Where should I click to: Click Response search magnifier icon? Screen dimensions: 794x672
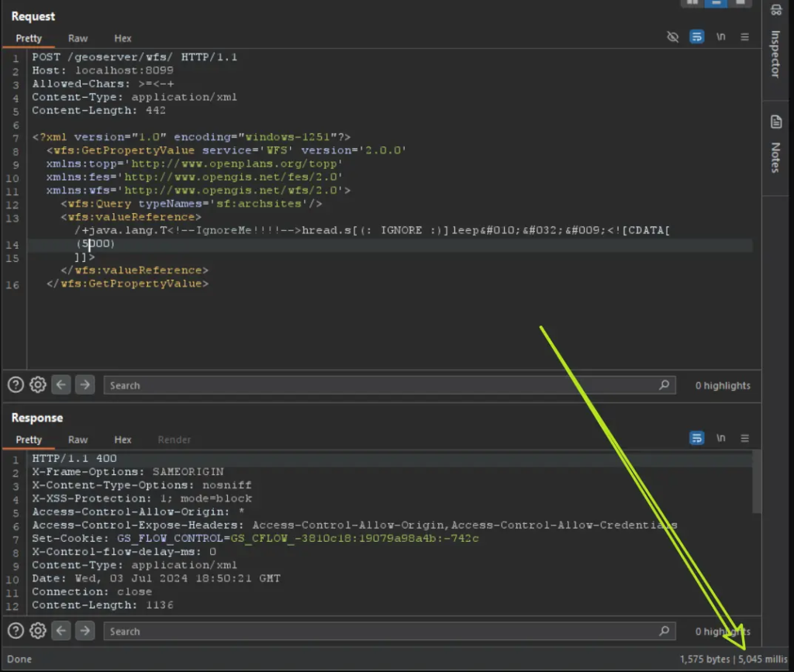click(x=664, y=632)
